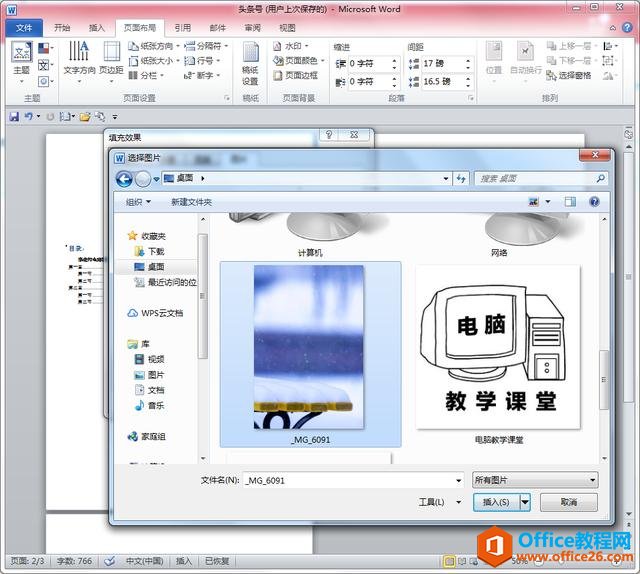Click the Open folder icon in quick access toolbar
This screenshot has width=640, height=574.
tap(85, 117)
